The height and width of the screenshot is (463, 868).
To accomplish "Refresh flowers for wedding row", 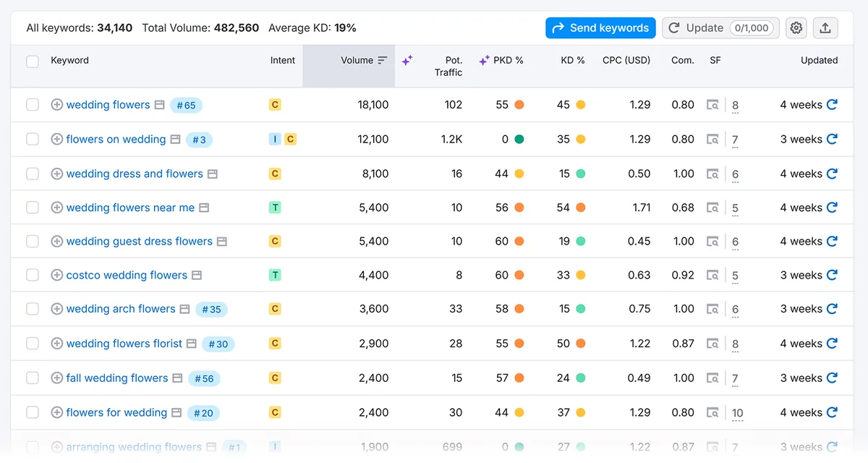I will pyautogui.click(x=832, y=412).
